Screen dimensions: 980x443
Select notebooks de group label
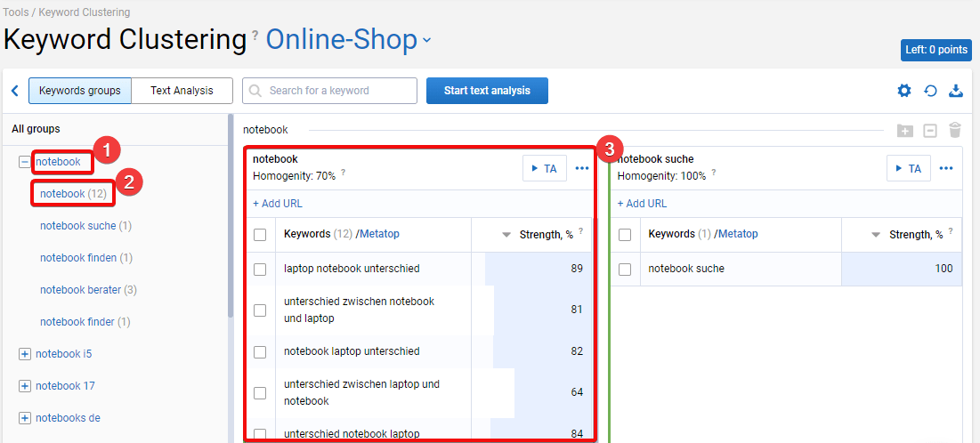[69, 418]
